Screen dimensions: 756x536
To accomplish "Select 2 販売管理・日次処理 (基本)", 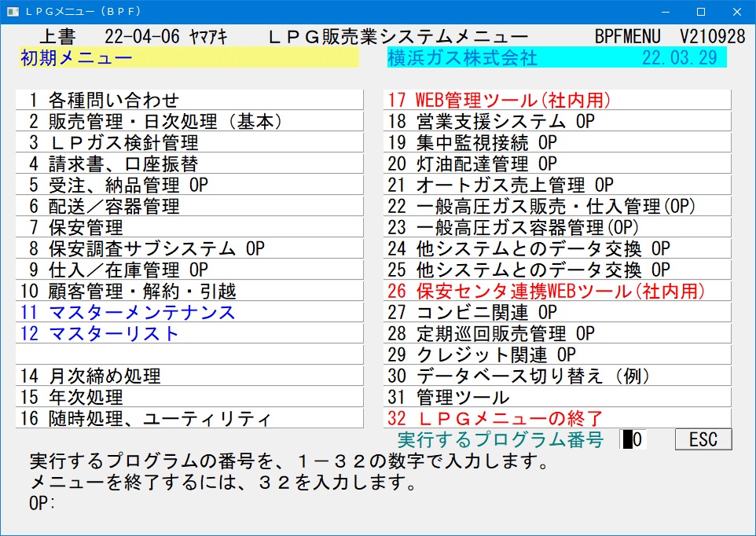I will [189, 121].
